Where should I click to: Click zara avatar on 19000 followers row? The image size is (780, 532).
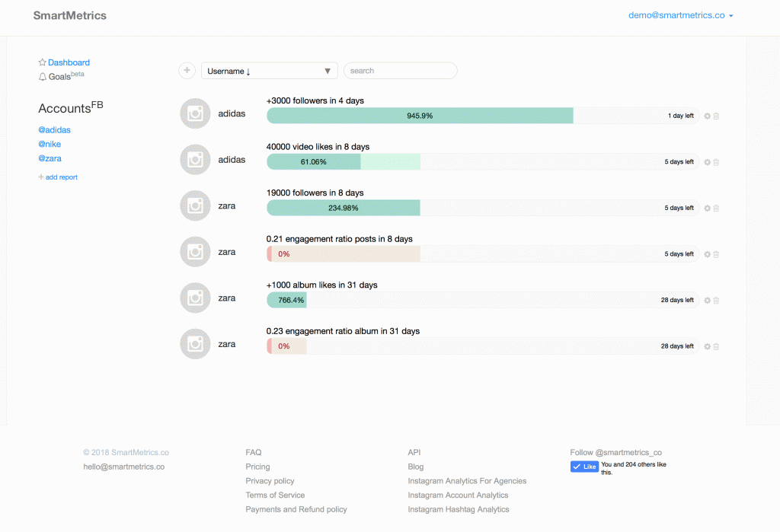(195, 205)
